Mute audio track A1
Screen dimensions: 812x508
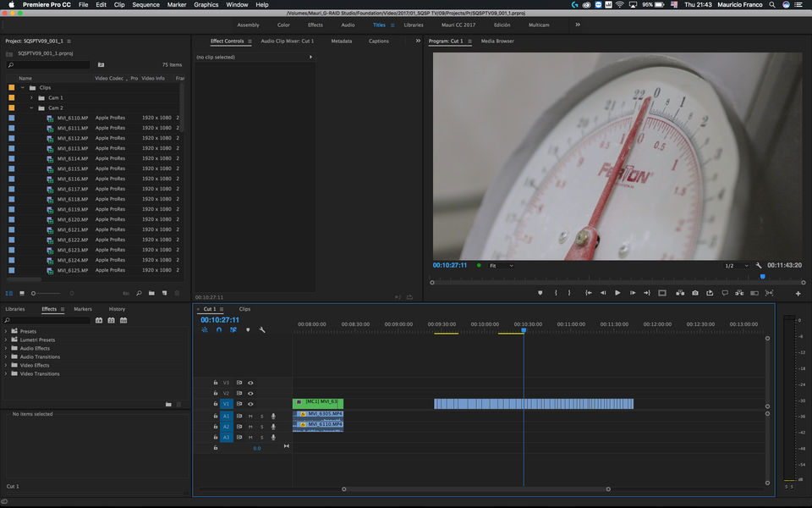250,416
